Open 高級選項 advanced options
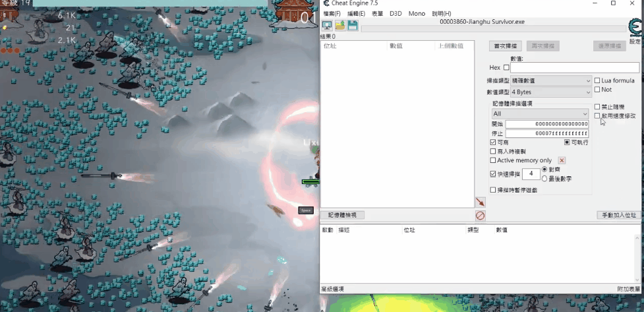 [333, 290]
